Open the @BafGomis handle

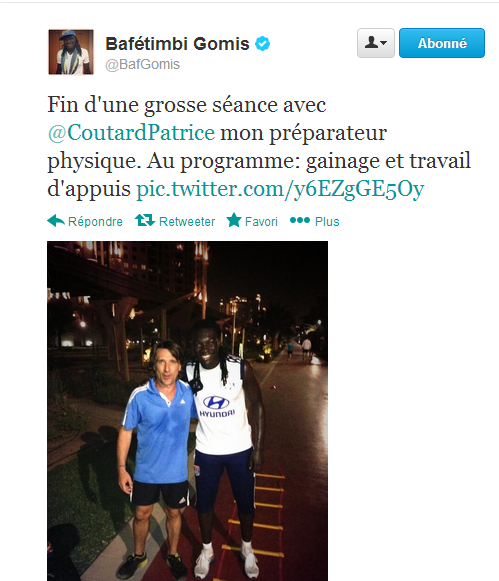[x=143, y=64]
